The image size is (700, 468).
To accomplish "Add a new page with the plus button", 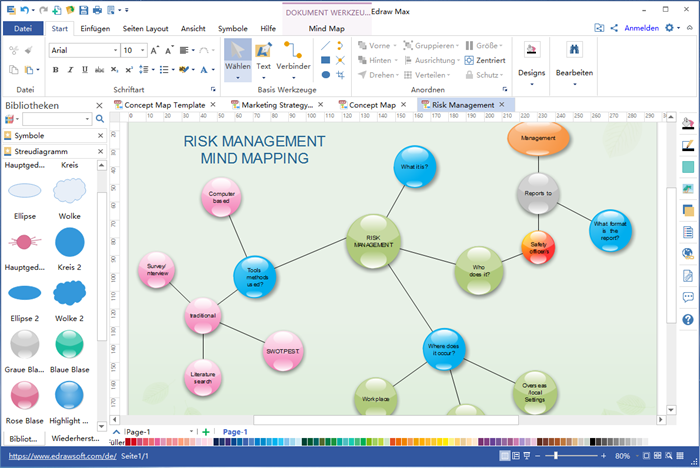I will click(x=206, y=432).
